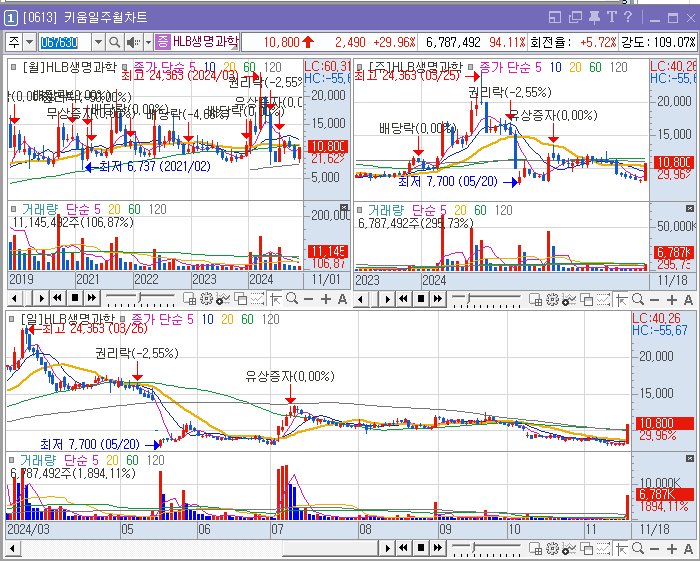
Task: Click monthly chart window layout icon
Action: pos(241,299)
